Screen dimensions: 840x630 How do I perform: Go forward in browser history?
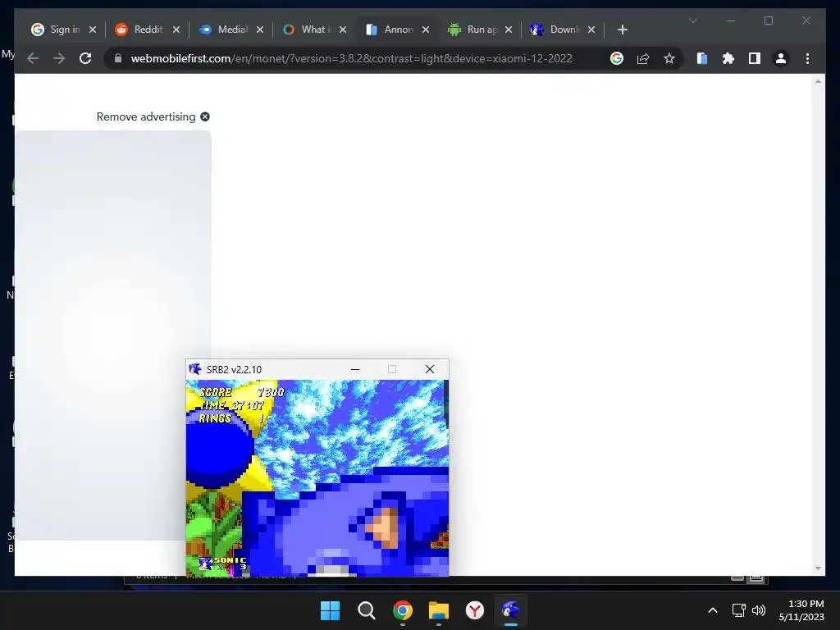(x=59, y=58)
